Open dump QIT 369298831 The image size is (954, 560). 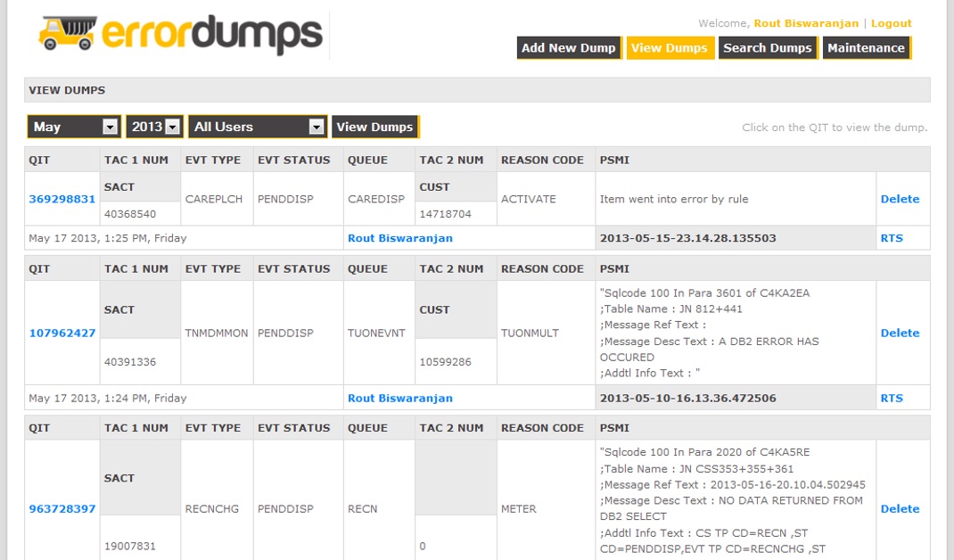(x=62, y=199)
